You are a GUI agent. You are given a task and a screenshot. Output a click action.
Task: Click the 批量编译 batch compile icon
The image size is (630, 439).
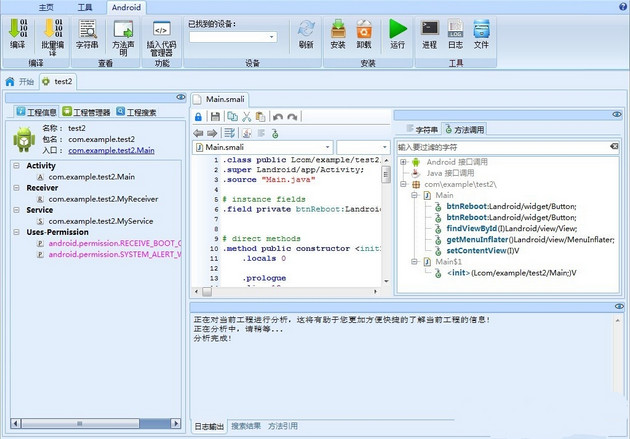52,30
